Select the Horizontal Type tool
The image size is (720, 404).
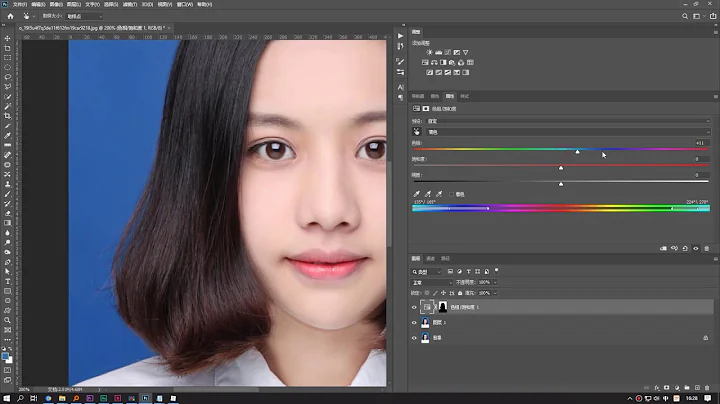pos(7,281)
